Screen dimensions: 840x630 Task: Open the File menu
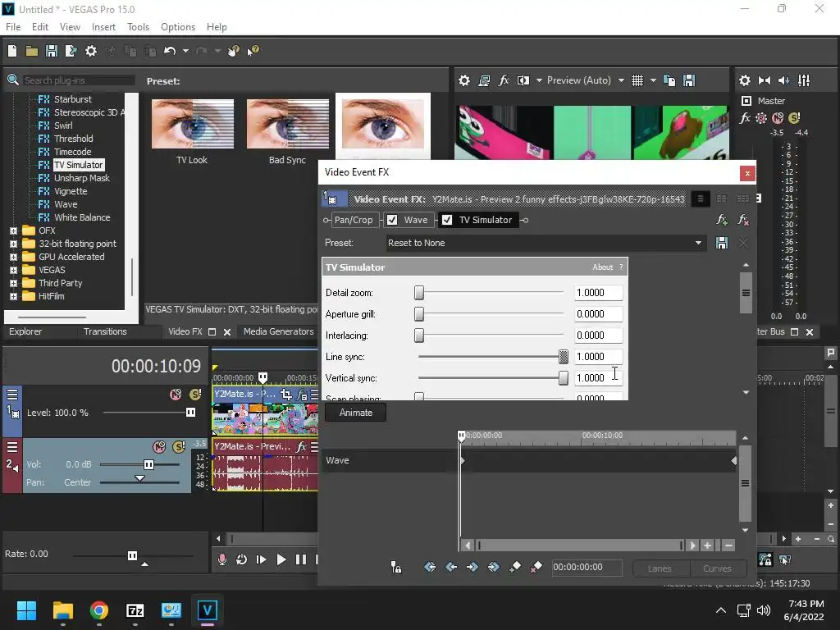pyautogui.click(x=13, y=27)
